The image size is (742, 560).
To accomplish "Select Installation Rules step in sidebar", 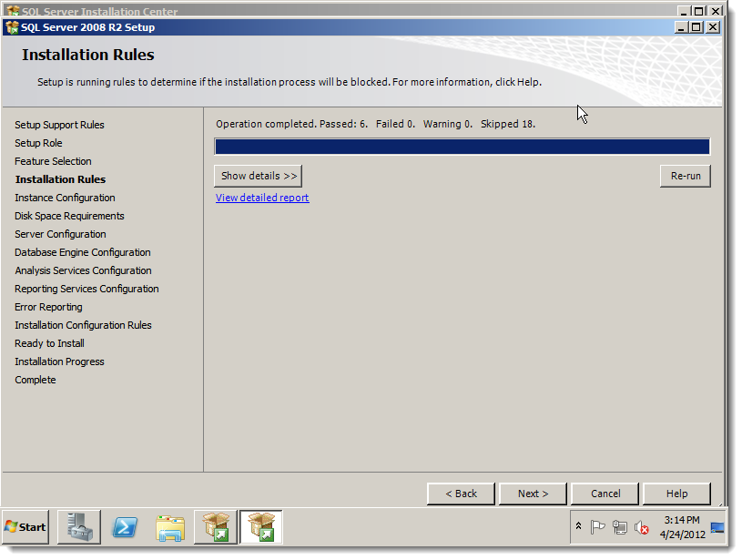I will click(61, 179).
